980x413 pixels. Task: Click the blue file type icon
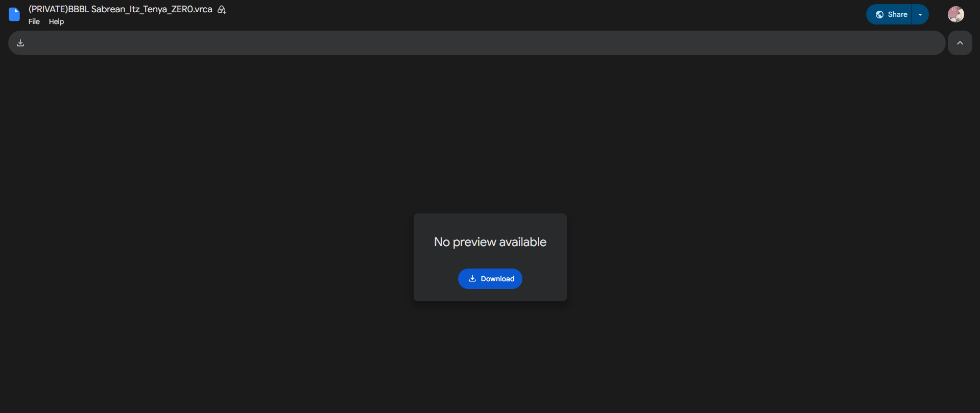click(x=14, y=14)
